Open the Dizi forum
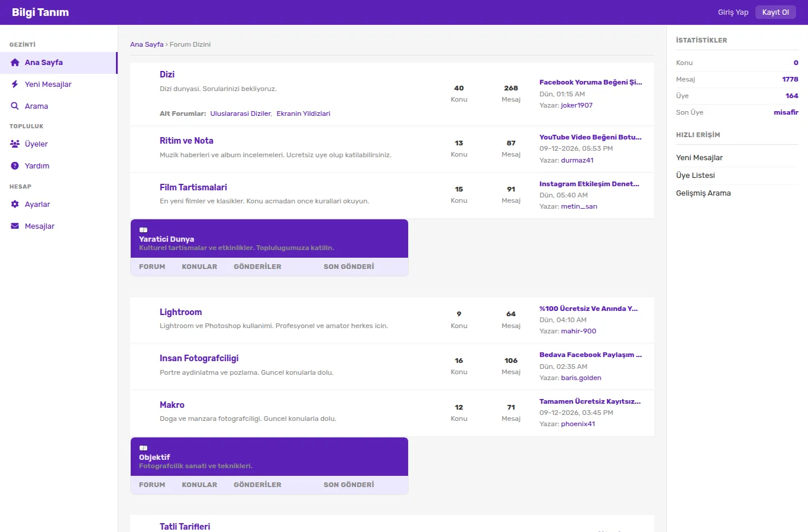Viewport: 808px width, 532px height. click(x=167, y=74)
